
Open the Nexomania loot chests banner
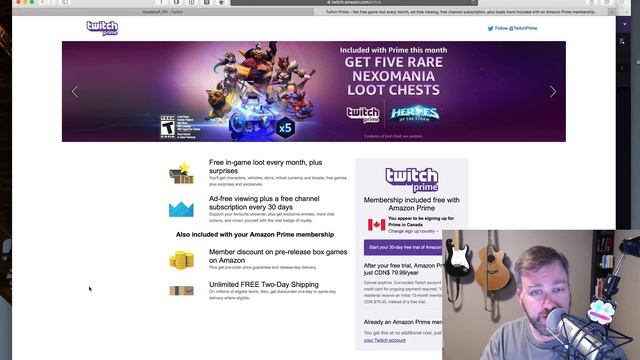click(x=313, y=91)
